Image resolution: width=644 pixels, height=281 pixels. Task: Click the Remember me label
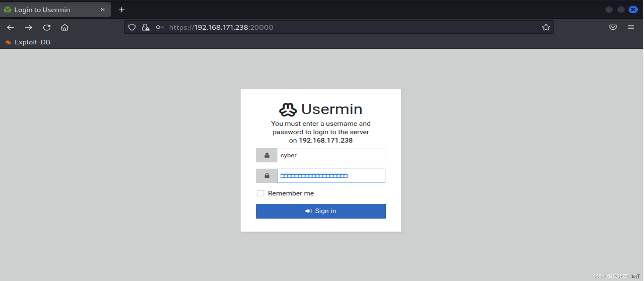click(x=291, y=193)
